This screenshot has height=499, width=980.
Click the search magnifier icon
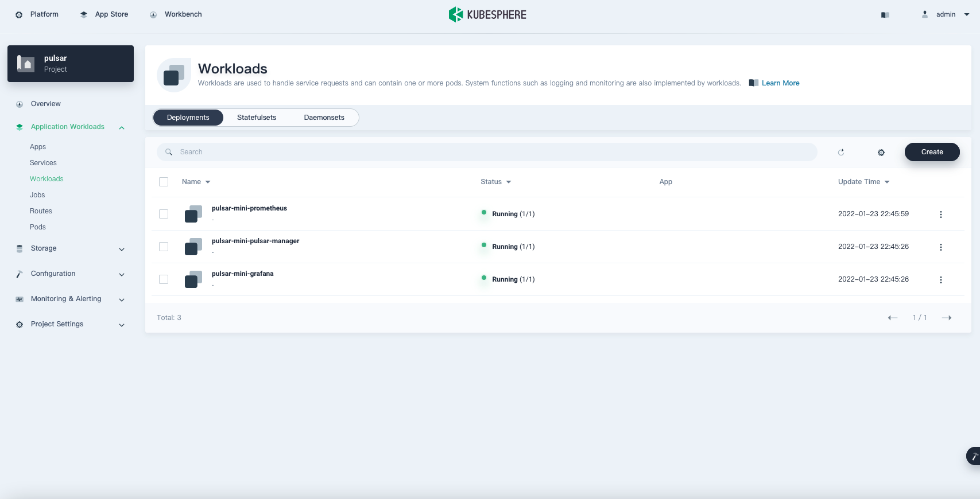coord(169,152)
